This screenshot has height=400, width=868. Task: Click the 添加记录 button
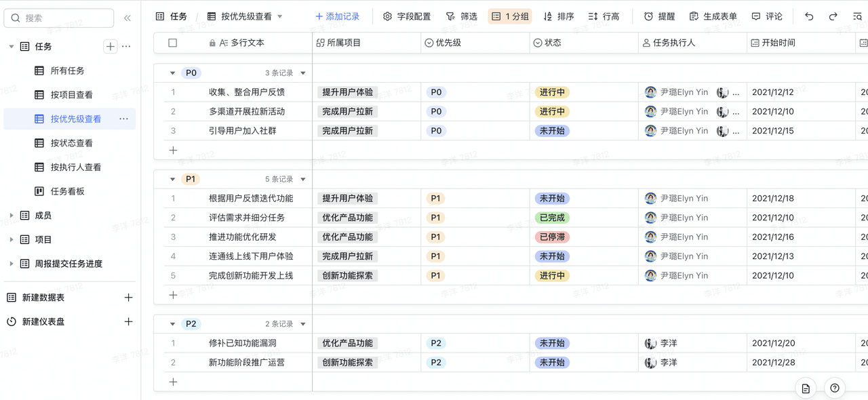[x=338, y=16]
